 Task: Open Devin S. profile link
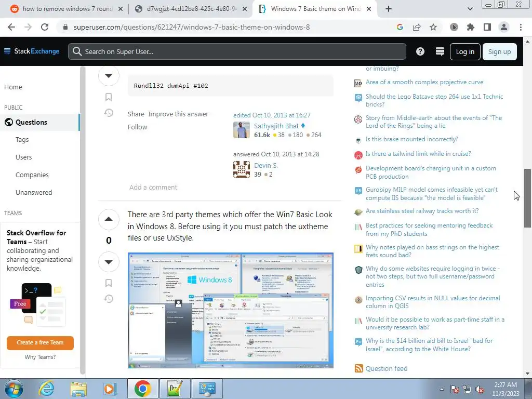click(265, 165)
